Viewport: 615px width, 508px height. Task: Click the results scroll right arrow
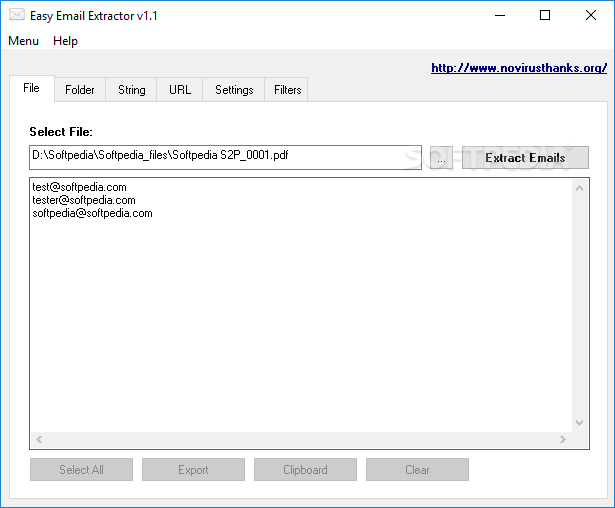click(x=563, y=440)
